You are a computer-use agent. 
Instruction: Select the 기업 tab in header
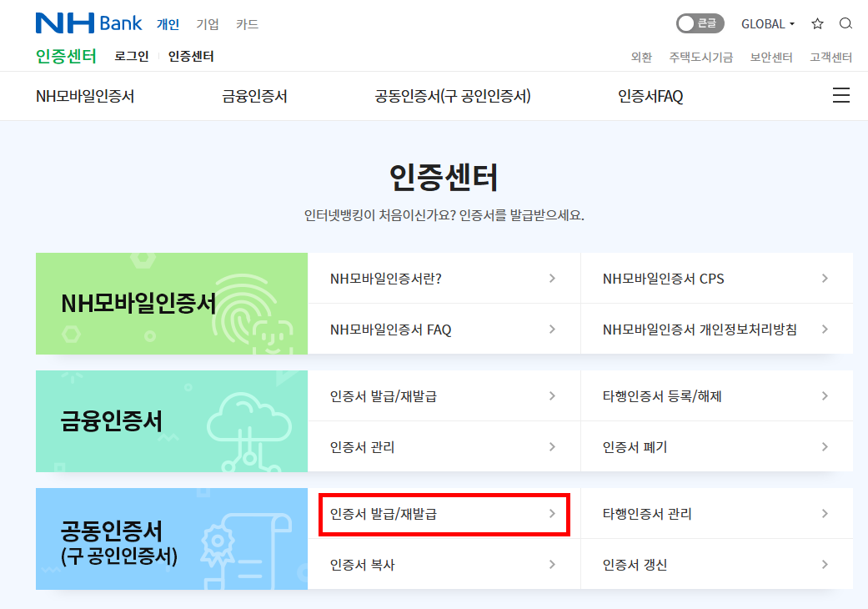point(208,24)
